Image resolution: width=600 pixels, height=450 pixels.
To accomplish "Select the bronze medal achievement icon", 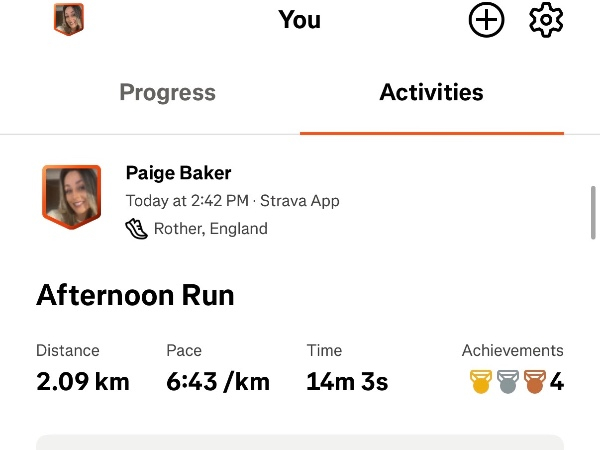I will coord(534,381).
